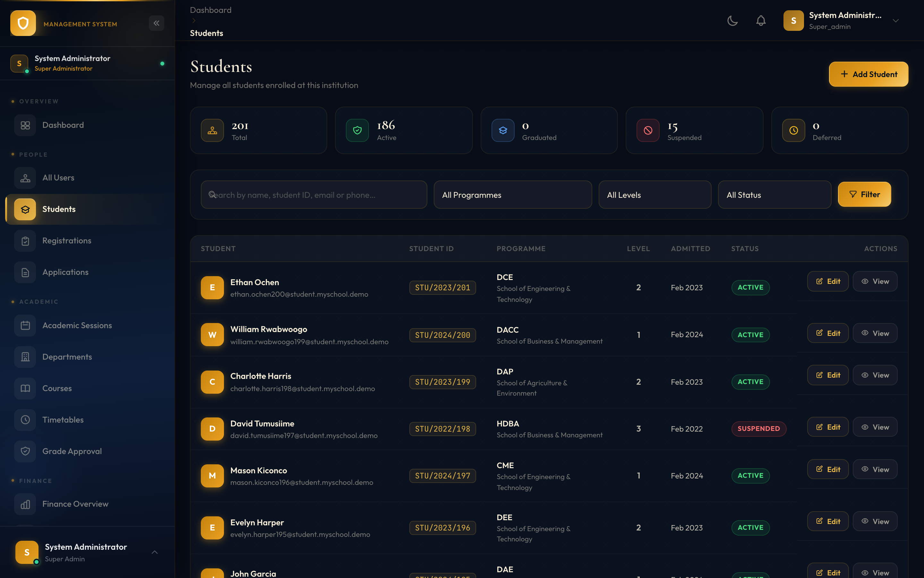Open Academic Sessions in sidebar
924x578 pixels.
[x=88, y=325]
